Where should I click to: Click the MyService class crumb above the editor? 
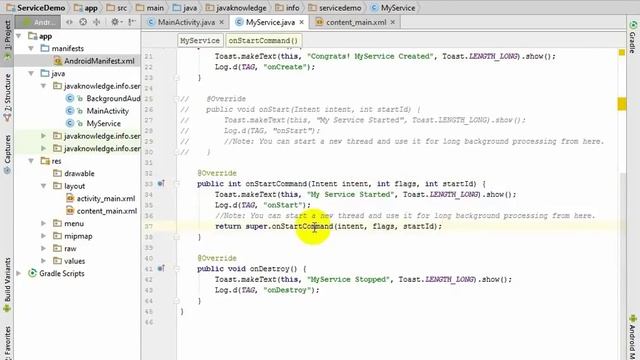pyautogui.click(x=200, y=40)
